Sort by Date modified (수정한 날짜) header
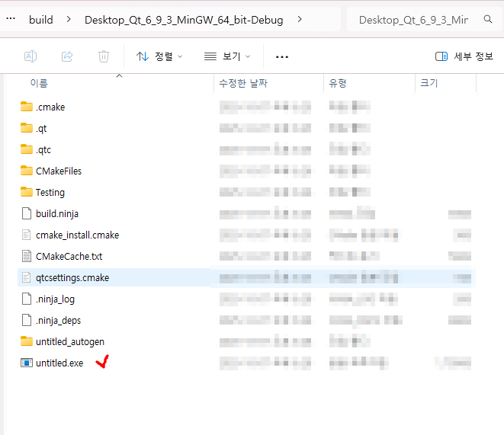The height and width of the screenshot is (435, 504). [x=243, y=83]
